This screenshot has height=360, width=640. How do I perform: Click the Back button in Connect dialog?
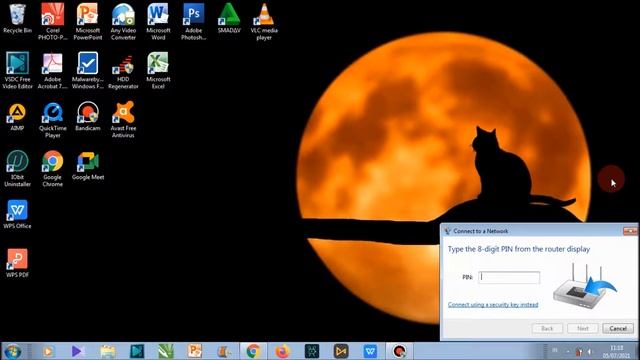pyautogui.click(x=547, y=328)
